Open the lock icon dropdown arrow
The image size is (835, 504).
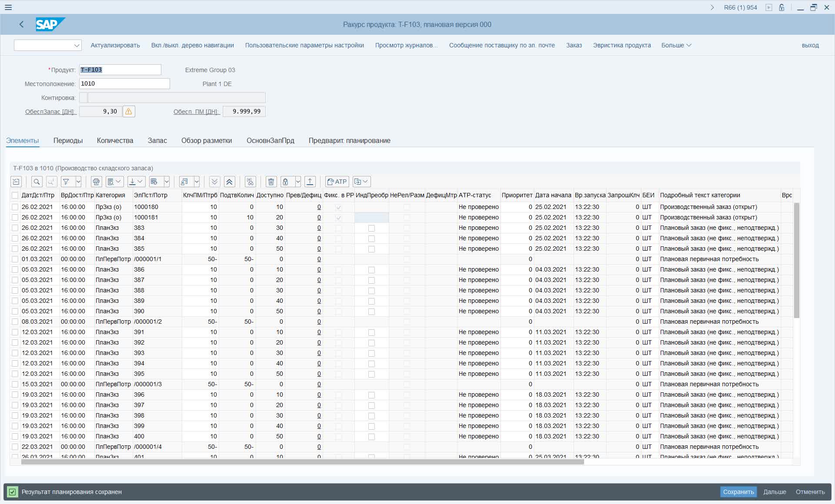coord(298,182)
